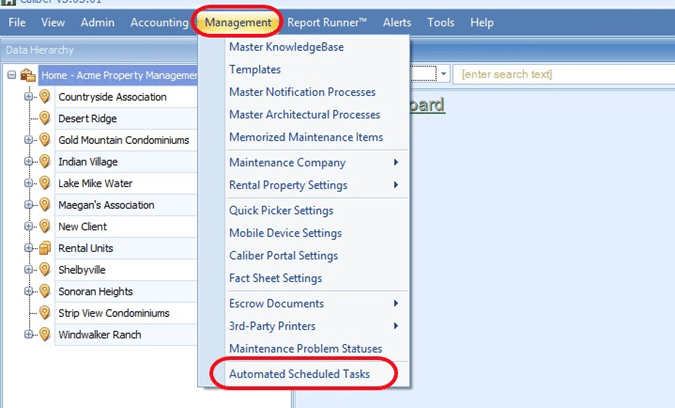The width and height of the screenshot is (675, 408).
Task: Open the Help menu
Action: click(x=482, y=22)
